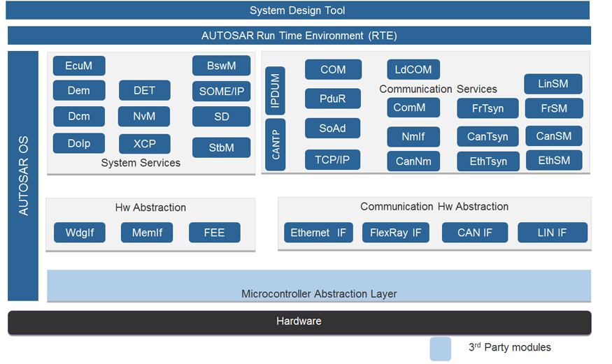
Task: Click the light blue legend swatch
Action: tap(440, 349)
